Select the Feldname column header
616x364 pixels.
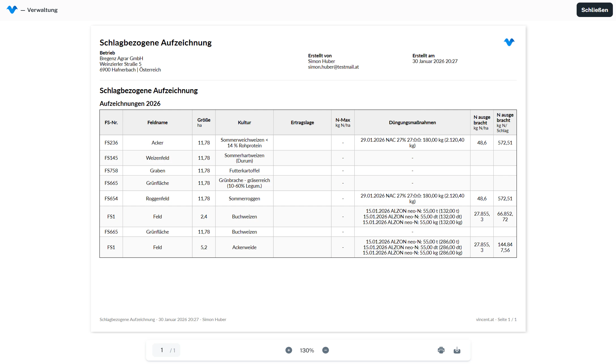point(157,122)
